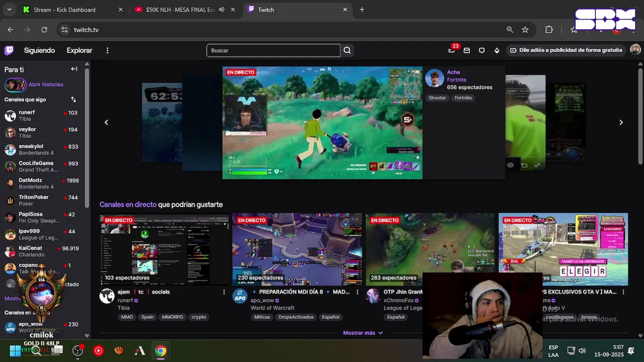Expand Mostrar más below recommended channels
Screen dimensions: 644x362
363,333
